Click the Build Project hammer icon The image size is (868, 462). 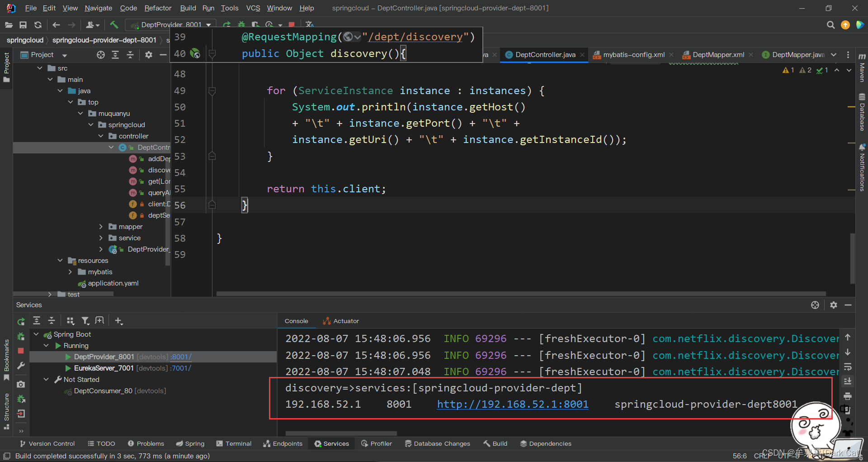(114, 25)
